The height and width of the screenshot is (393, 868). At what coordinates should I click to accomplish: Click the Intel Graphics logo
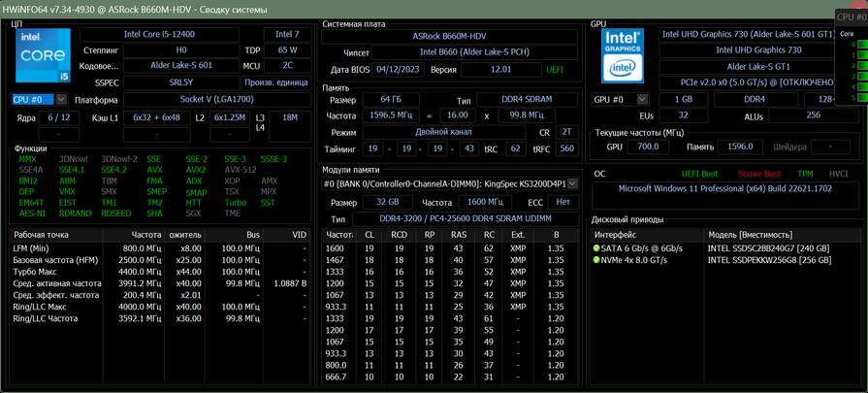click(623, 55)
